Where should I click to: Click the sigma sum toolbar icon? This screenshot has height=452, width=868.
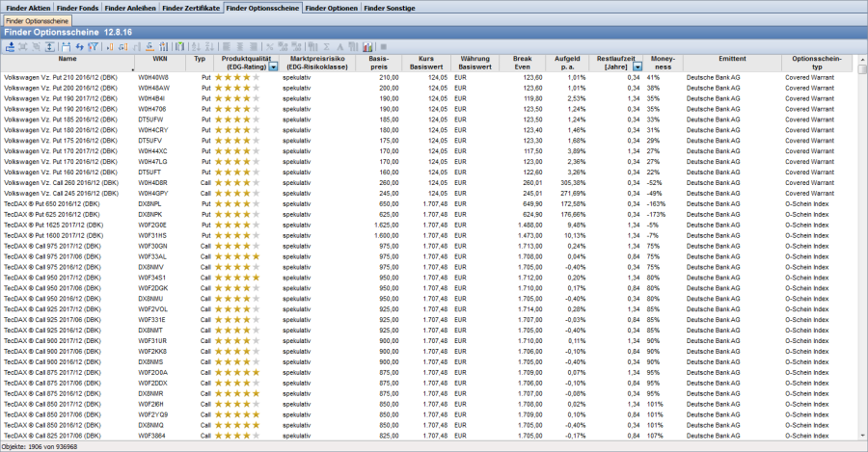(x=327, y=46)
